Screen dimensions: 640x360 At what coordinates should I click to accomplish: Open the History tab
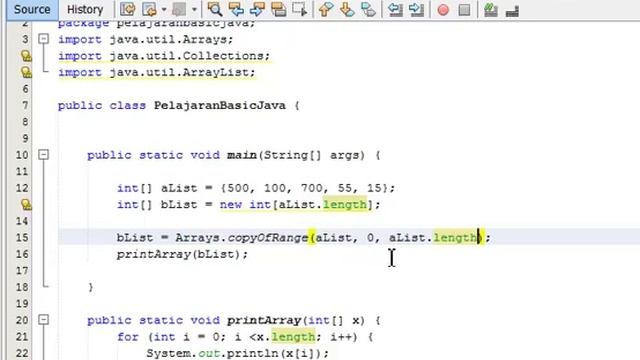point(85,9)
